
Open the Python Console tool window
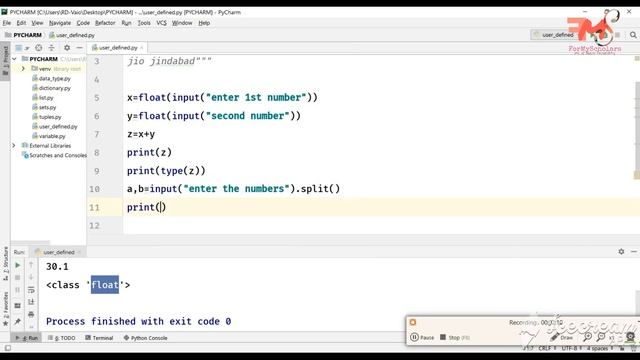145,338
